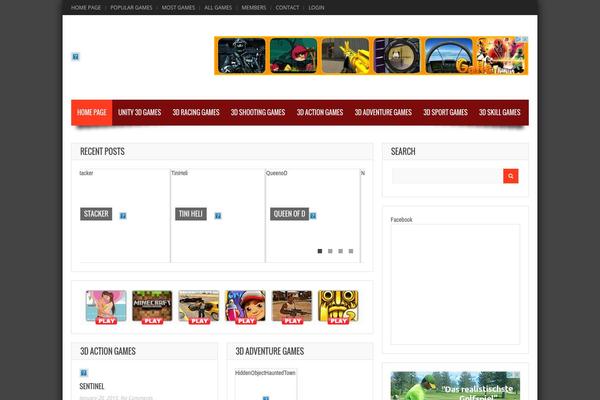
Task: Open Most Games in top bar
Action: [x=178, y=7]
